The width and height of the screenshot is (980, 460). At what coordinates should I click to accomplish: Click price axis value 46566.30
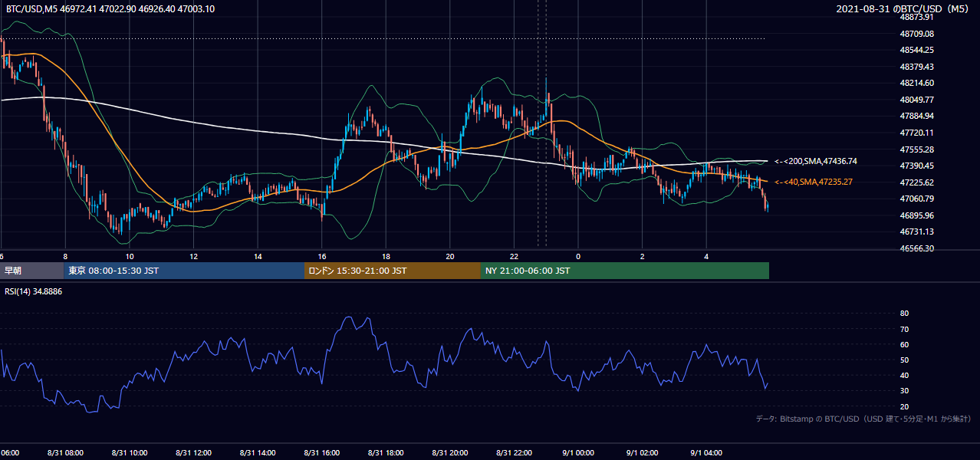click(916, 248)
